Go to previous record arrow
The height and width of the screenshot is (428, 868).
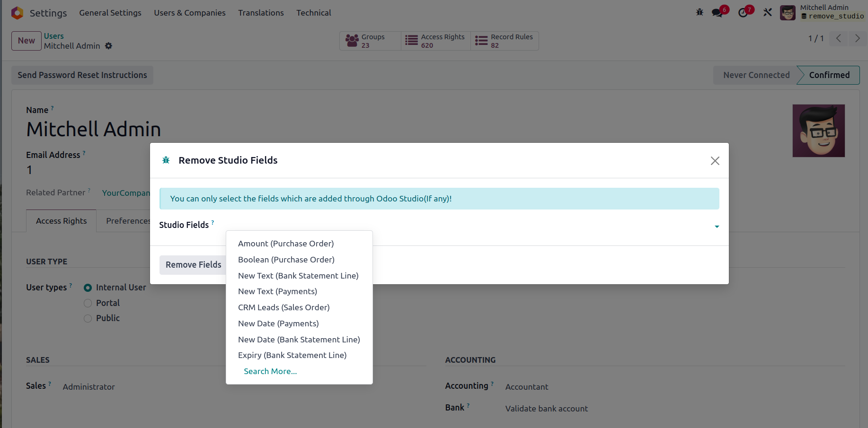[838, 38]
